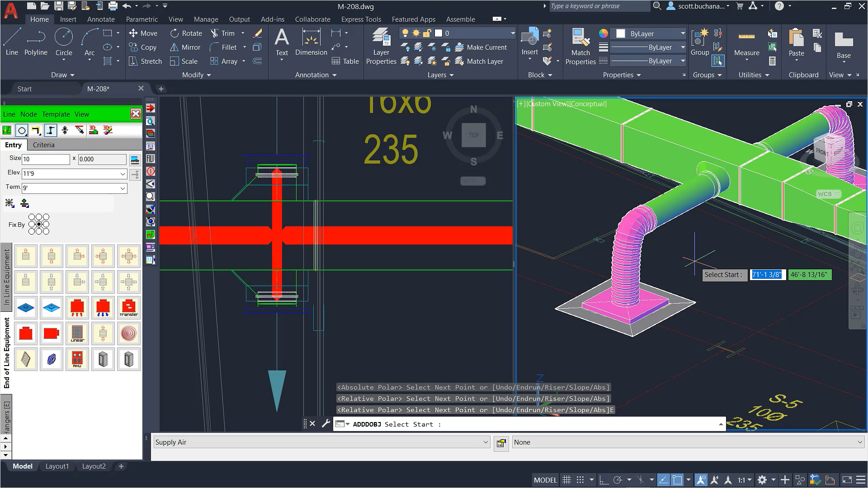Click the Rotate modify tool
Viewport: 868px width, 488px height.
pos(186,33)
